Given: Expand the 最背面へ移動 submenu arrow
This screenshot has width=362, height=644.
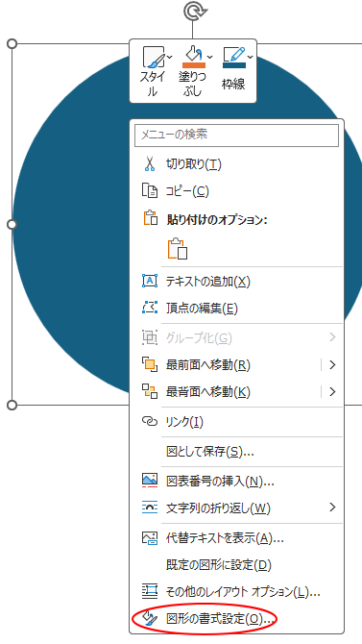Looking at the screenshot, I should click(332, 392).
